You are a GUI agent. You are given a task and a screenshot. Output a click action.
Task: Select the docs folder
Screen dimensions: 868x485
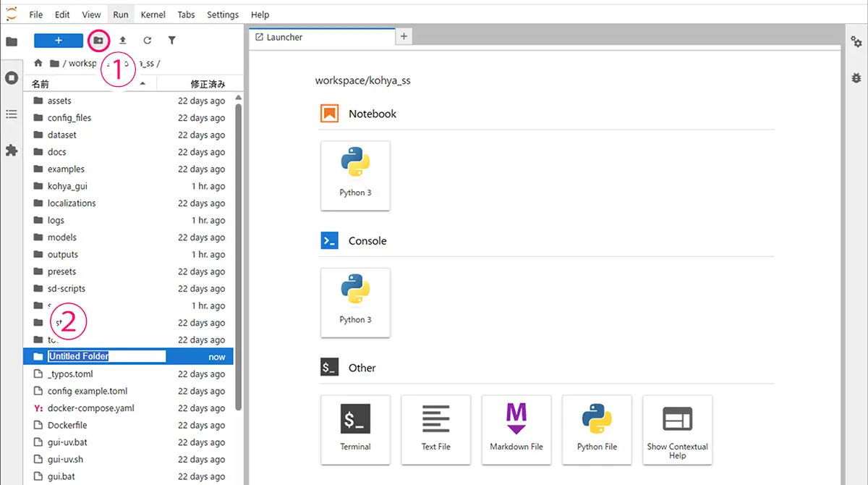tap(129, 152)
